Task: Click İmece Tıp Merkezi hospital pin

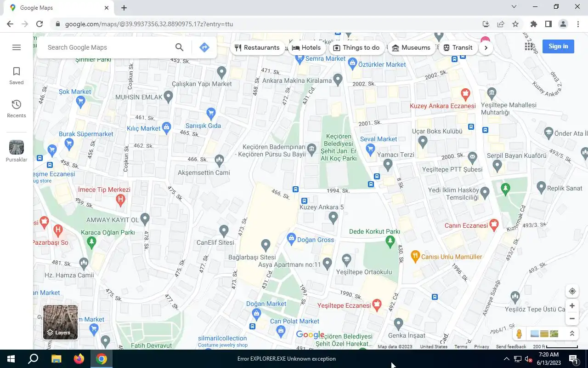Action: pyautogui.click(x=120, y=199)
